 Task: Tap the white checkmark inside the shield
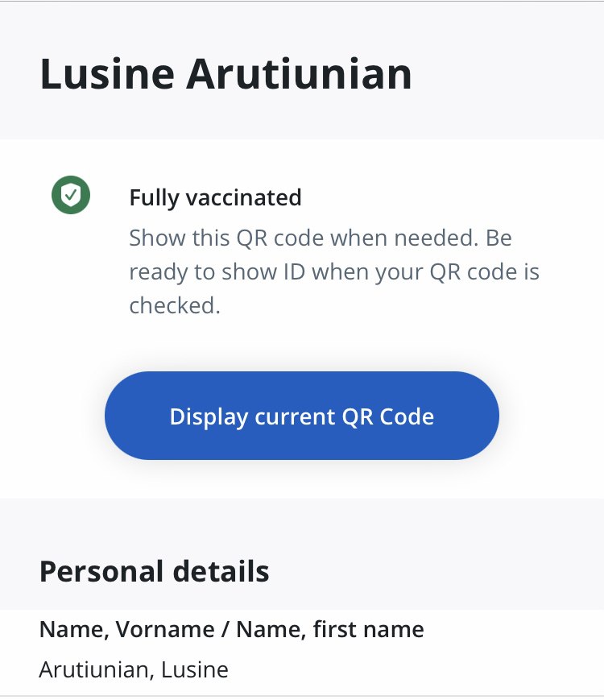[x=71, y=195]
